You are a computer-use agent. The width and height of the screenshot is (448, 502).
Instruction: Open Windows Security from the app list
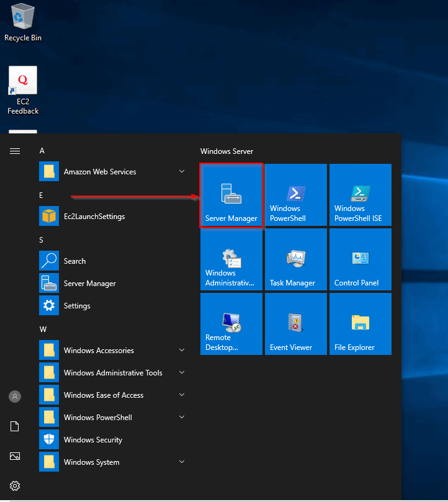pyautogui.click(x=92, y=440)
